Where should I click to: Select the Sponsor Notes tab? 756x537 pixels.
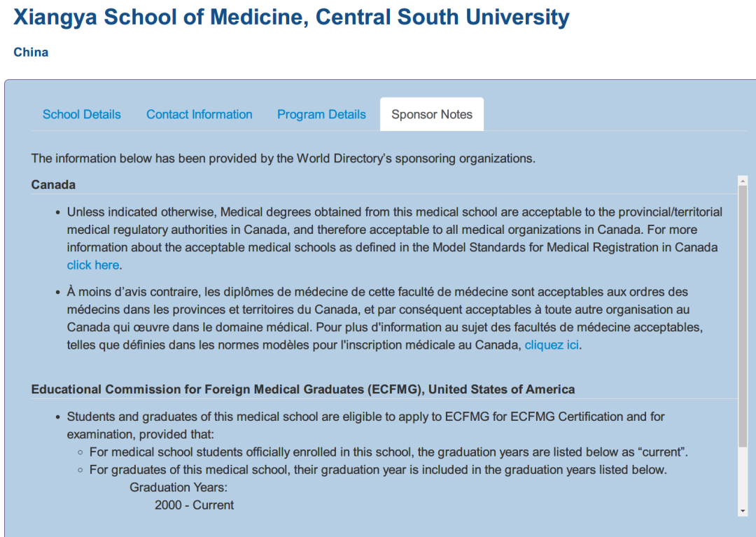(x=432, y=114)
